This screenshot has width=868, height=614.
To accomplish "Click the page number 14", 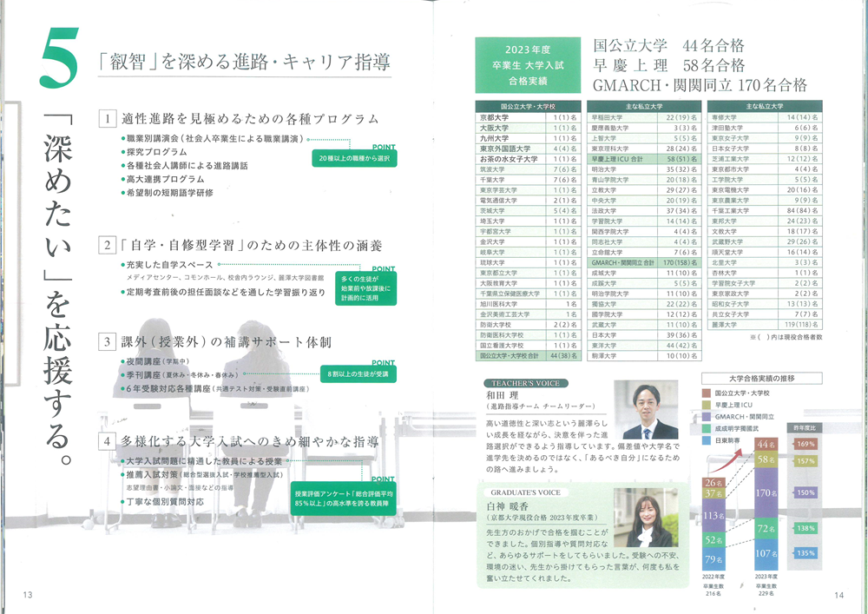I will pos(838,595).
